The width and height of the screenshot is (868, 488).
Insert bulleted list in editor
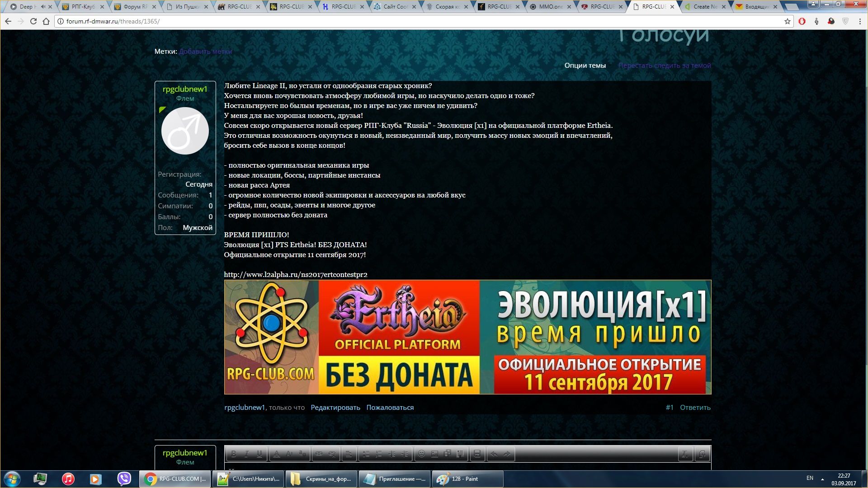tap(366, 454)
